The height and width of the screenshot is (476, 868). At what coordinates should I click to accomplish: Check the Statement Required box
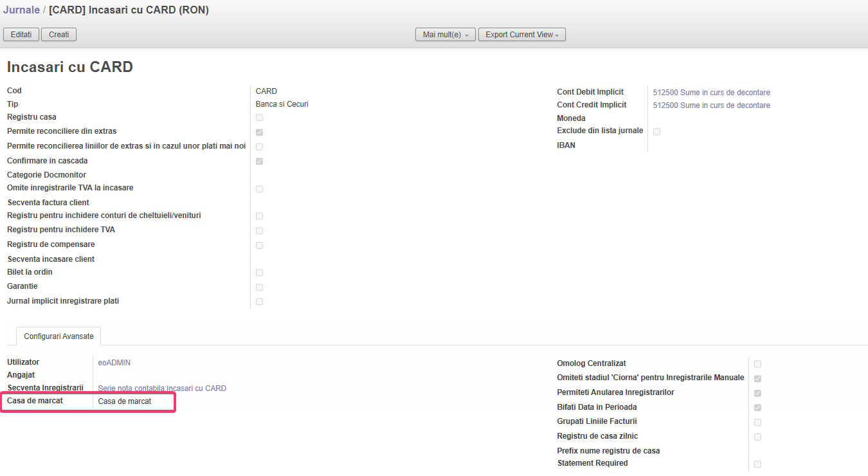[x=757, y=464]
